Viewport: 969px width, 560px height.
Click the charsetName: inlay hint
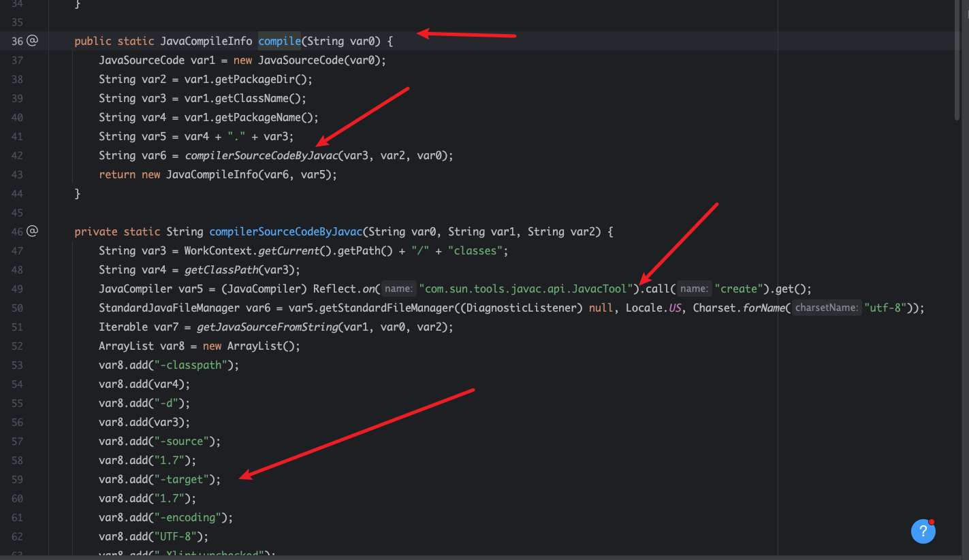click(826, 308)
